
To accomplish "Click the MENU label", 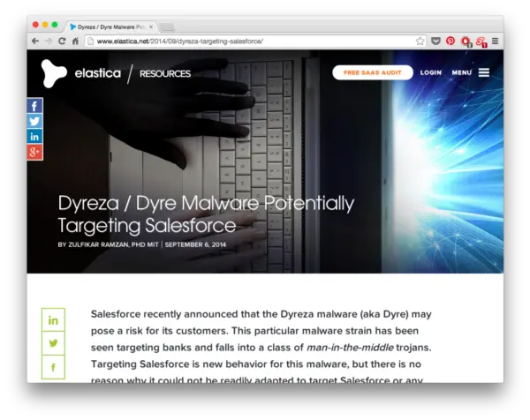I will (x=461, y=72).
